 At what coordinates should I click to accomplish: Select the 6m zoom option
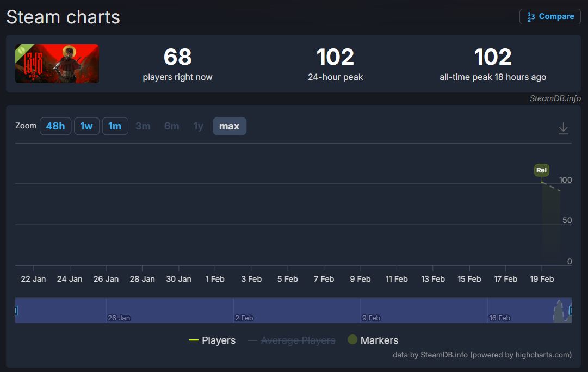[172, 126]
